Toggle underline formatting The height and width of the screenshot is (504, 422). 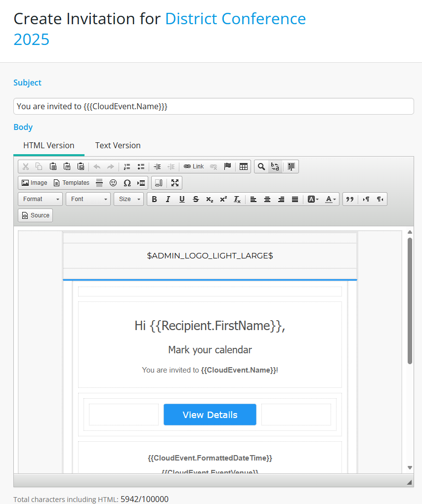tap(182, 199)
